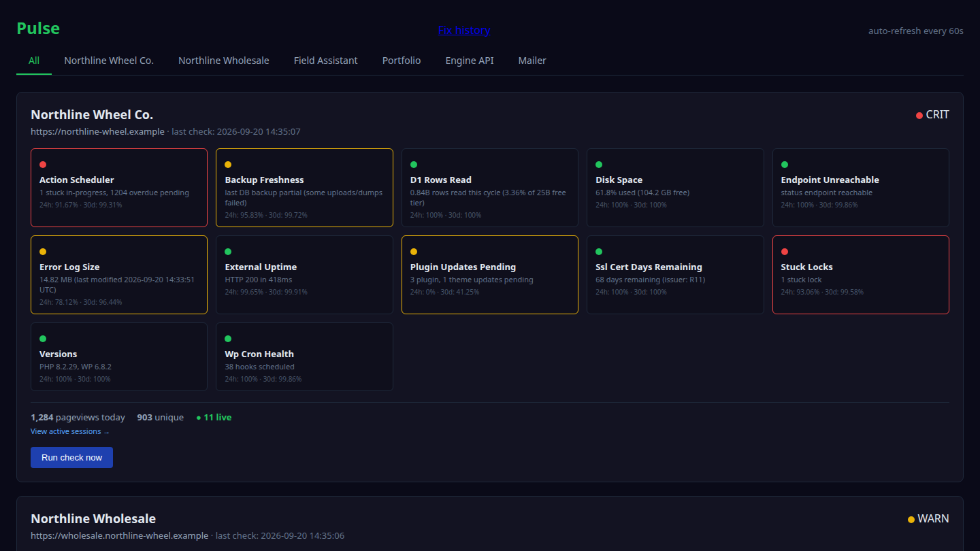Click the Pulse logo title
980x551 pixels.
tap(38, 29)
